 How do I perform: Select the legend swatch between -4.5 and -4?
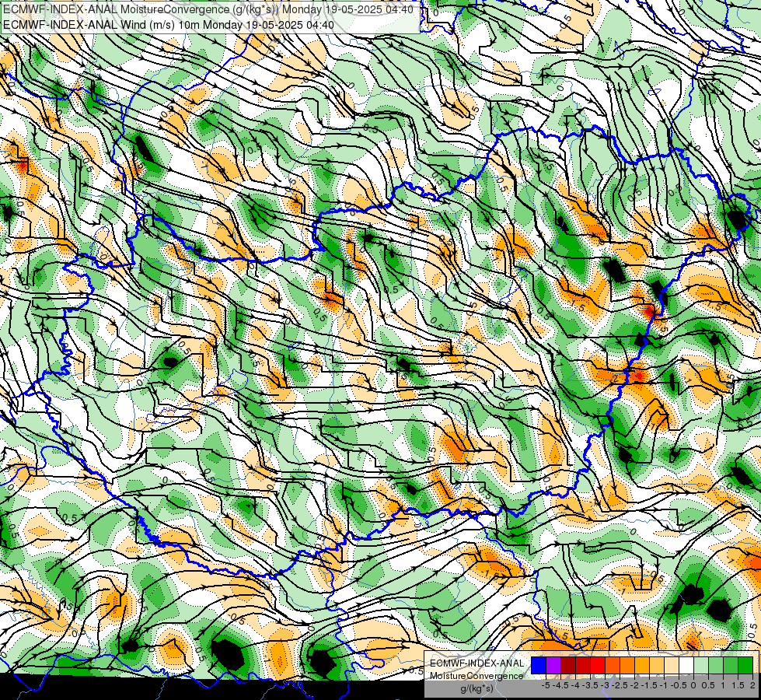568,666
